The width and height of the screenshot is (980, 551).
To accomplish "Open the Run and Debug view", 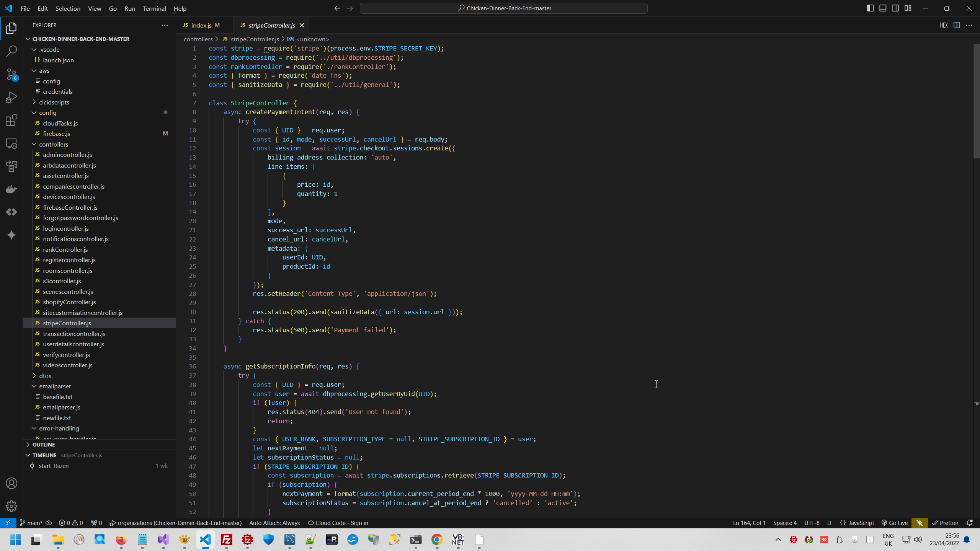I will (x=11, y=97).
